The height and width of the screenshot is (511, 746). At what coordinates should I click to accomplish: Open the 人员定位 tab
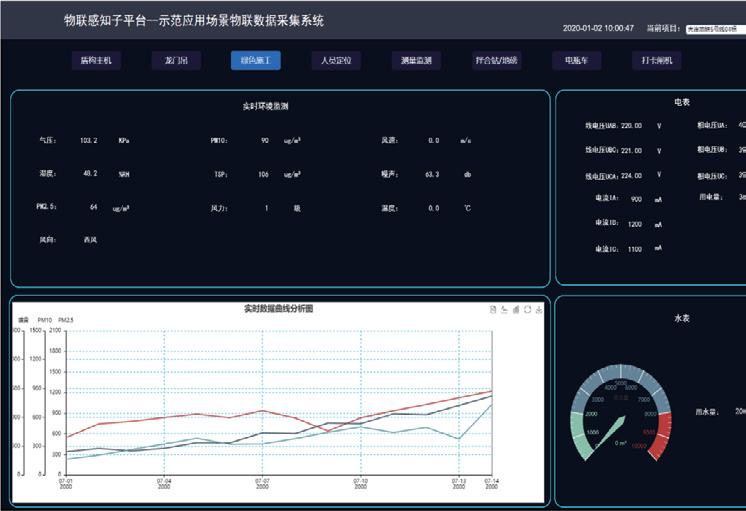tap(336, 60)
